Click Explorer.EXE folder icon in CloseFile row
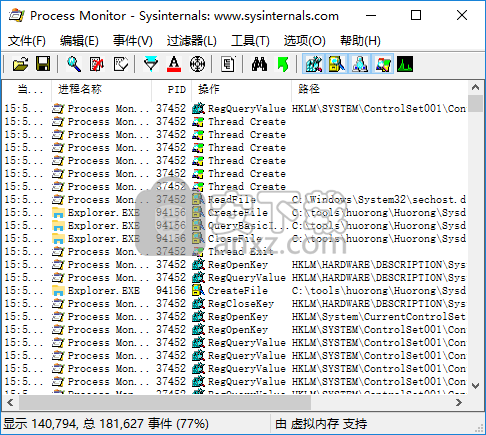This screenshot has height=435, width=486. tap(58, 239)
